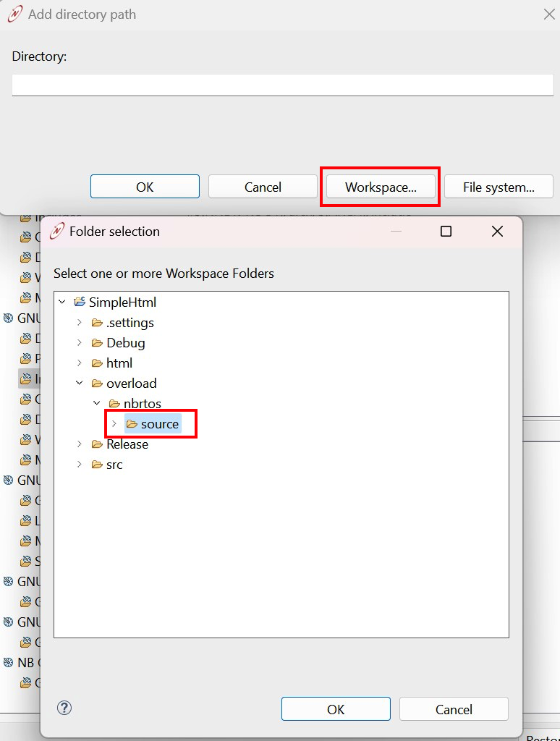Click OK in Add directory path dialog
The image size is (560, 741).
click(145, 187)
